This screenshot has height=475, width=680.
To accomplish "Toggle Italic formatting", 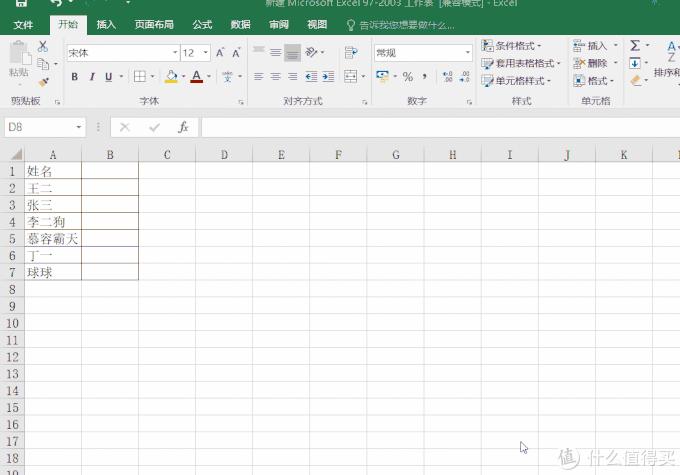I will click(92, 77).
